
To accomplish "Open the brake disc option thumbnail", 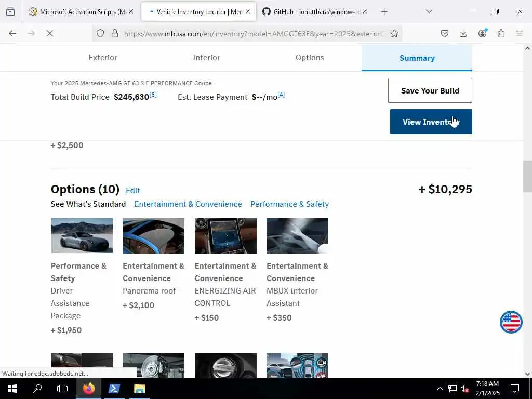I will point(153,366).
